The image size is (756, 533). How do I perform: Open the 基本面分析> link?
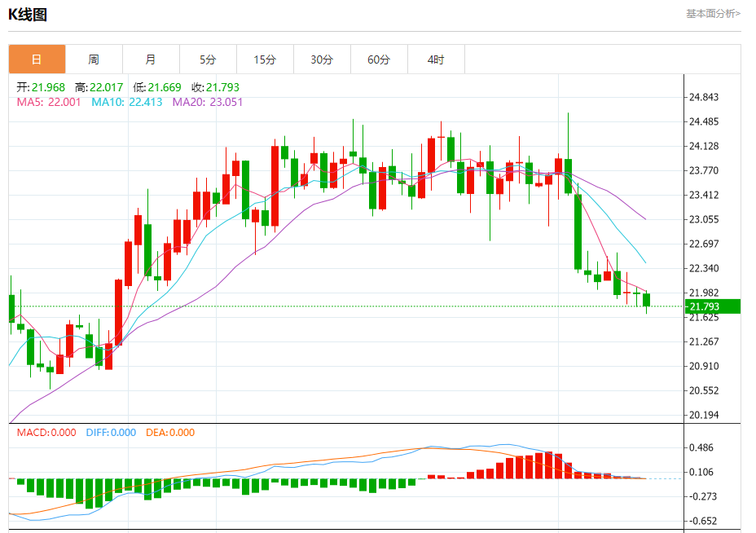tap(713, 14)
